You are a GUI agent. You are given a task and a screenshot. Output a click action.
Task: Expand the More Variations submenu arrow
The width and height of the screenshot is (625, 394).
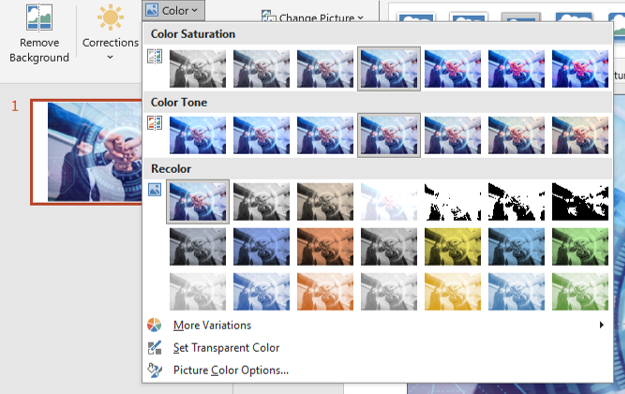coord(601,325)
